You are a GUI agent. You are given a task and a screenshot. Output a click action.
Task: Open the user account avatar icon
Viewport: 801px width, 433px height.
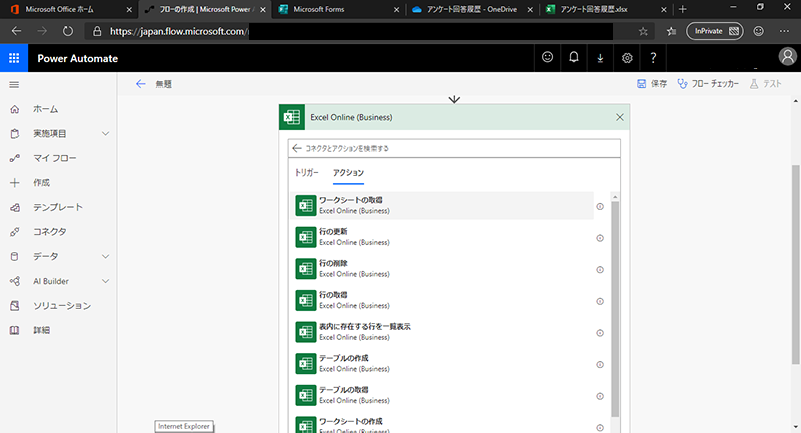click(787, 57)
